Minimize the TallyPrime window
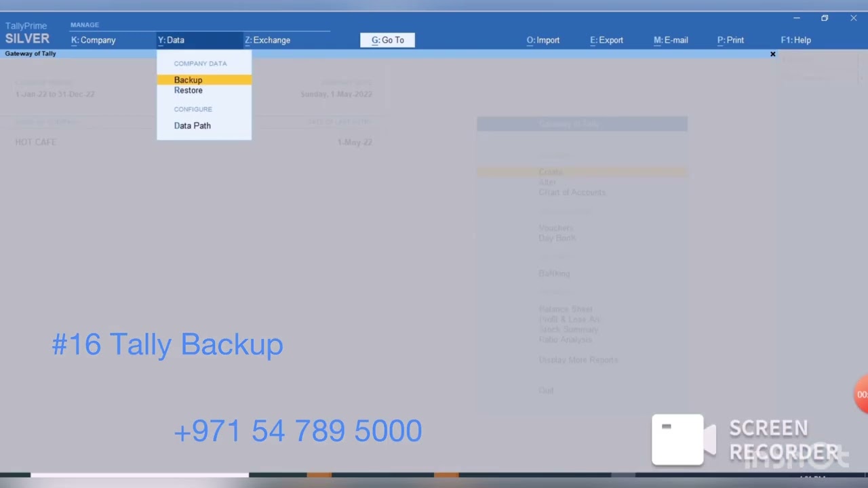Screen dimensions: 868x488 click(797, 18)
